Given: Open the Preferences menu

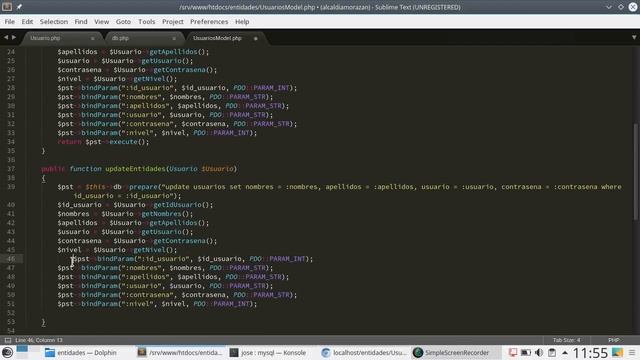Looking at the screenshot, I should 209,22.
